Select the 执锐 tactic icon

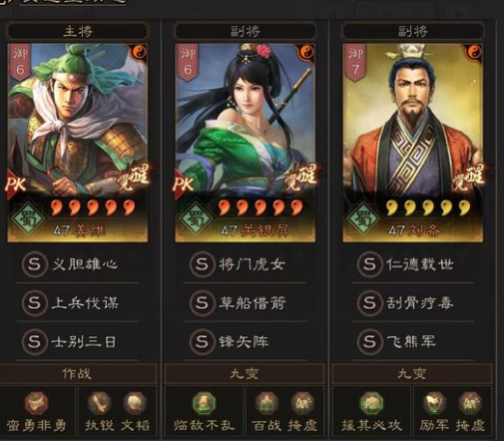(x=99, y=403)
